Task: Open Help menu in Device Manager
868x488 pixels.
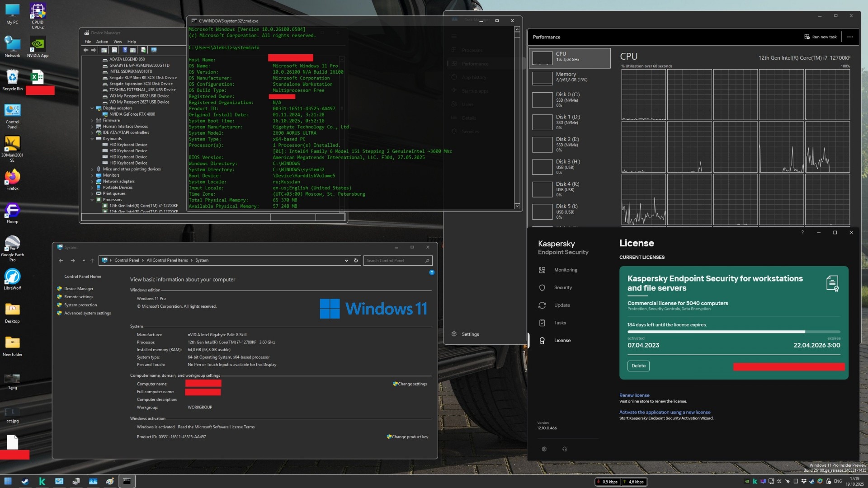Action: point(132,42)
